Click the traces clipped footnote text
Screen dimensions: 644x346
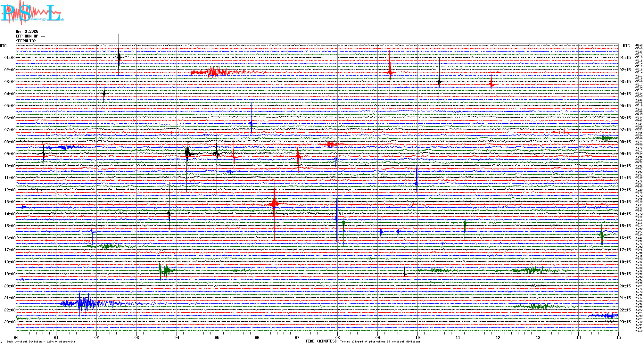point(380,342)
